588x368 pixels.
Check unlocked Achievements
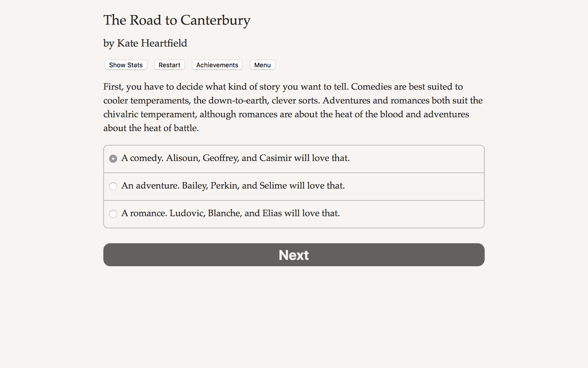217,65
